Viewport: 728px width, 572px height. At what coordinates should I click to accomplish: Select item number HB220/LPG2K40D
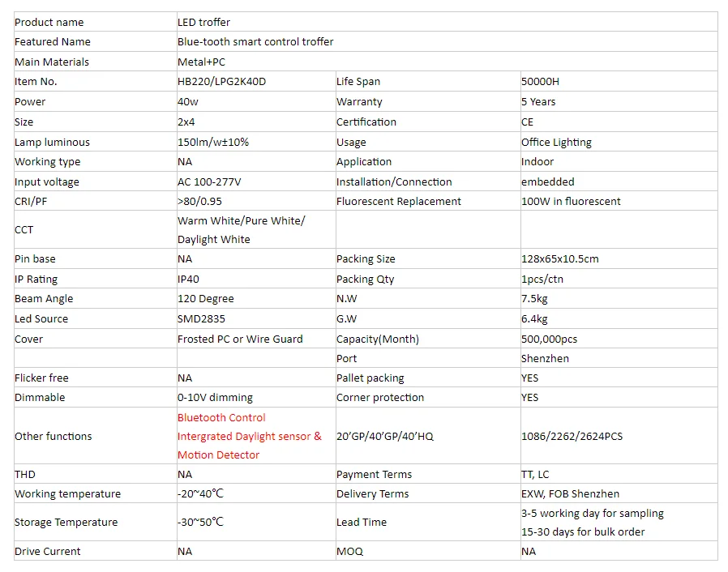[221, 82]
